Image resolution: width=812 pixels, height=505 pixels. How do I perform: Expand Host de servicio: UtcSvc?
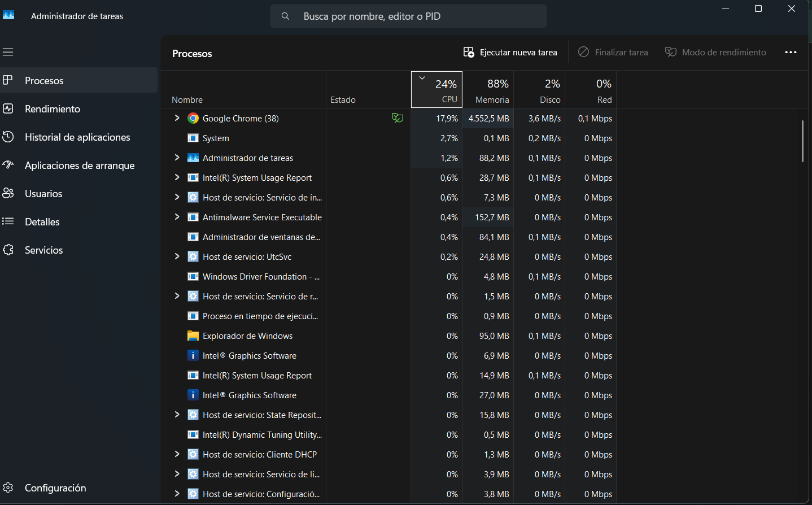point(177,256)
